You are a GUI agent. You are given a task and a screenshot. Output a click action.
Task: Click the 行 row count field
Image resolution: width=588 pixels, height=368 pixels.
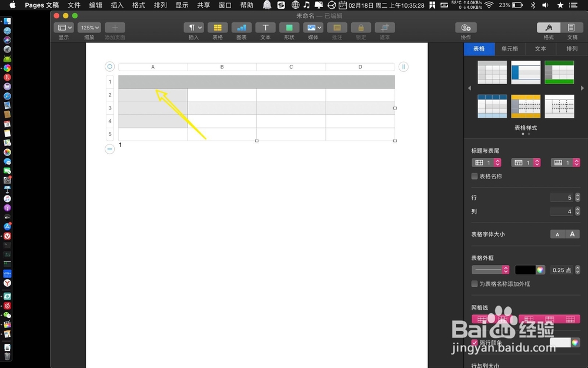(x=562, y=197)
